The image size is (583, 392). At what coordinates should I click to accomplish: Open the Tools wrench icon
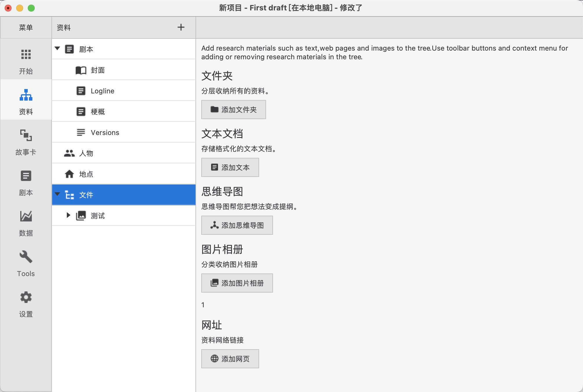pyautogui.click(x=26, y=257)
